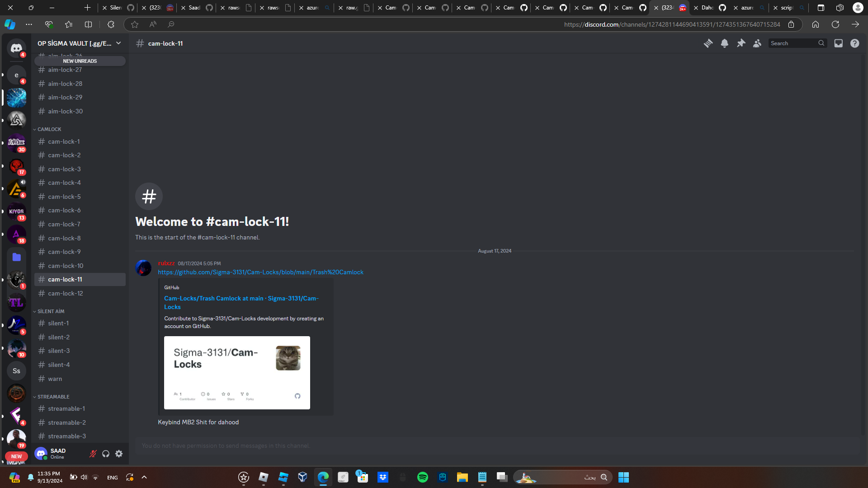
Task: Click rulxzz message avatar
Action: point(143,268)
